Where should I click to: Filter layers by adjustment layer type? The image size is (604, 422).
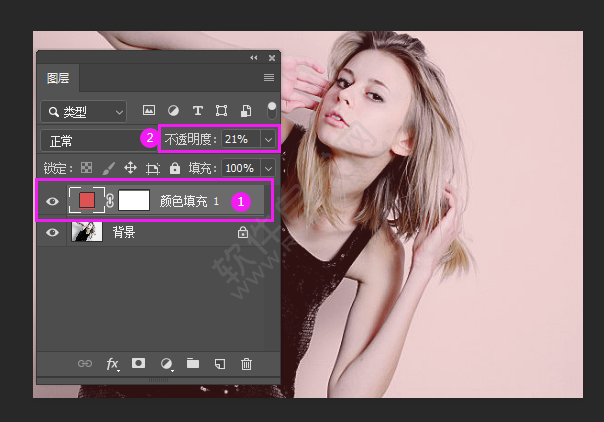(173, 111)
